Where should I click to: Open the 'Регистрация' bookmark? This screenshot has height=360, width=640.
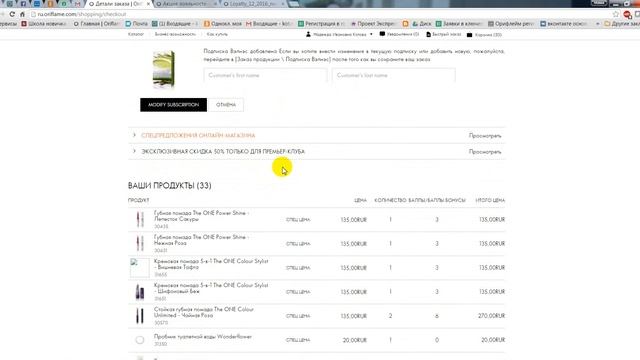(322, 24)
